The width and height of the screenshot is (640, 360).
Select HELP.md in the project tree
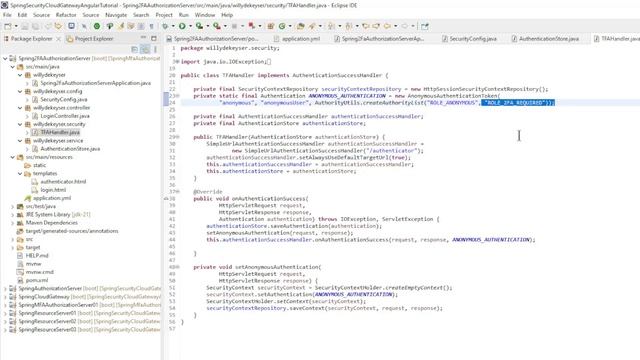point(37,256)
